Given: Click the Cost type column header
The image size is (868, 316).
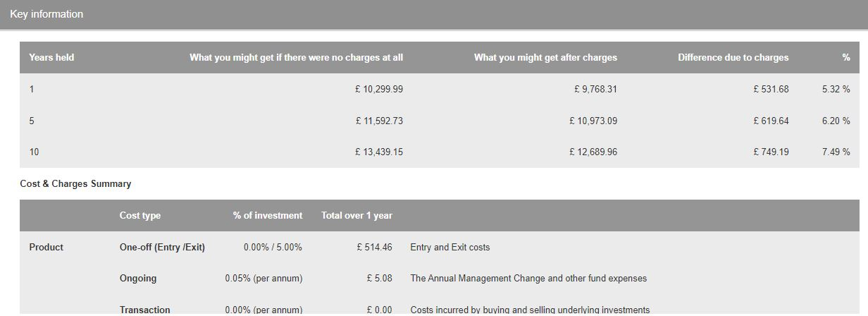Looking at the screenshot, I should pyautogui.click(x=140, y=216).
